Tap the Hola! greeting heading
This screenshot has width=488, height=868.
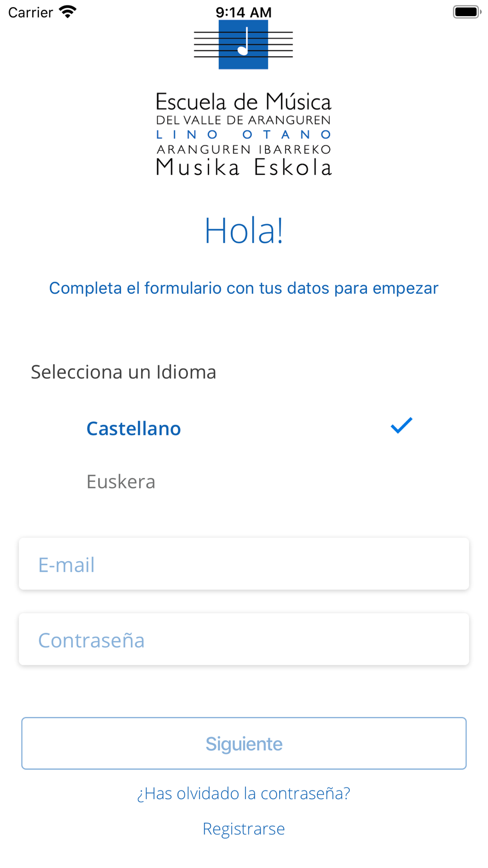[x=244, y=230]
